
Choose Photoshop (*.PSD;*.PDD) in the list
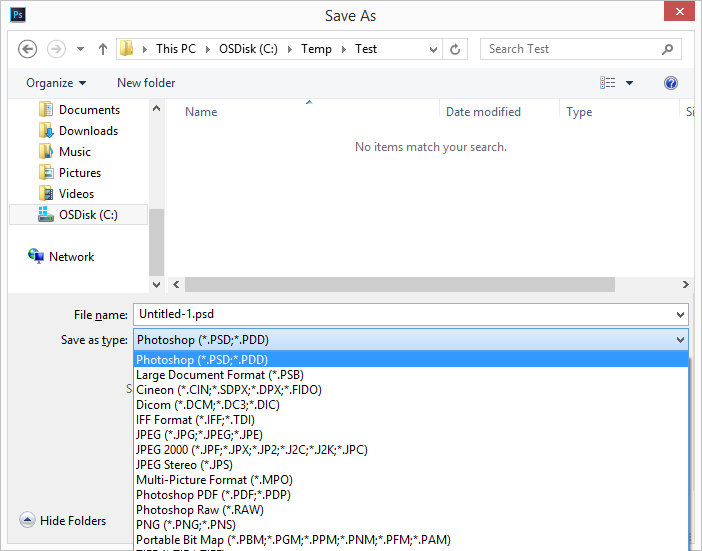coord(411,360)
